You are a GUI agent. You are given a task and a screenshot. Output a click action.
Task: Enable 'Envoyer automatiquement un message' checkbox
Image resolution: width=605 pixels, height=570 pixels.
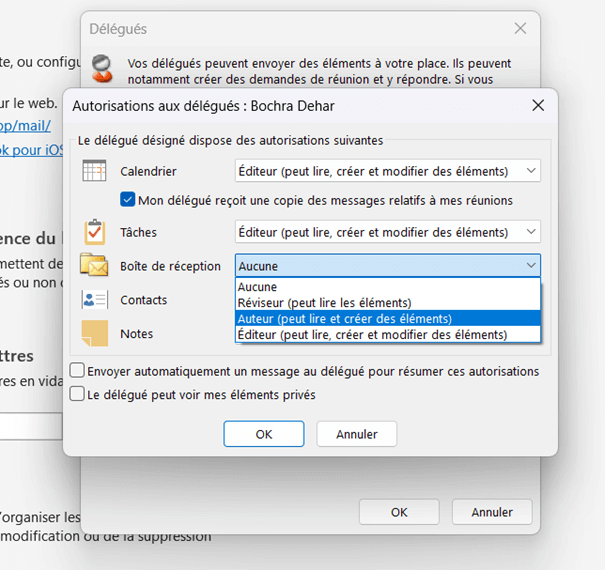coord(77,370)
